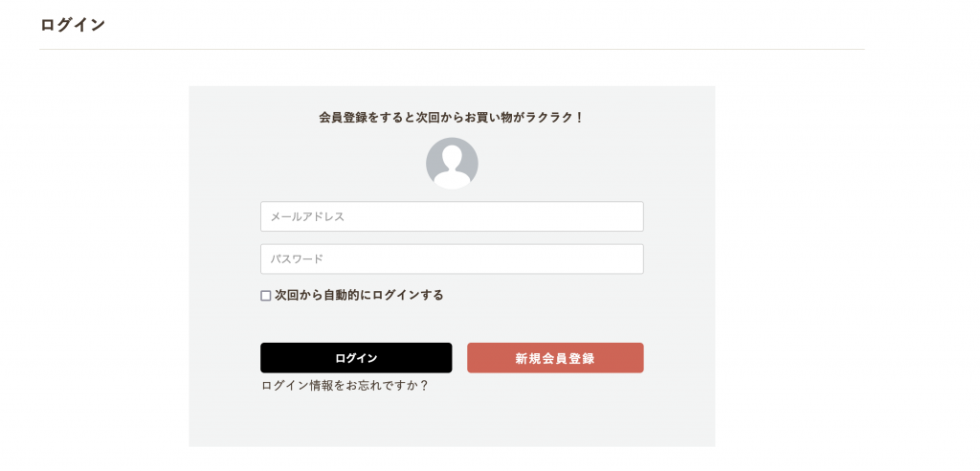Click the 新規会員登録 label on the red button
The width and height of the screenshot is (980, 471).
point(555,358)
